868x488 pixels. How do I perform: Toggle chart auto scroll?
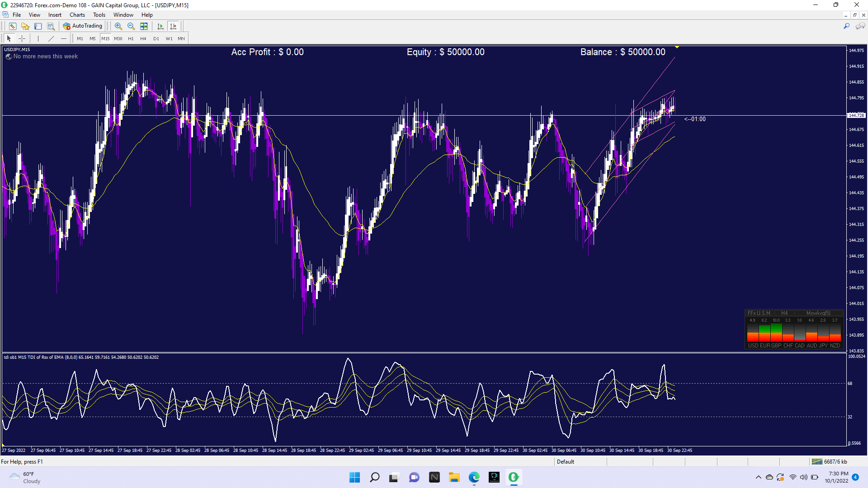(x=160, y=26)
